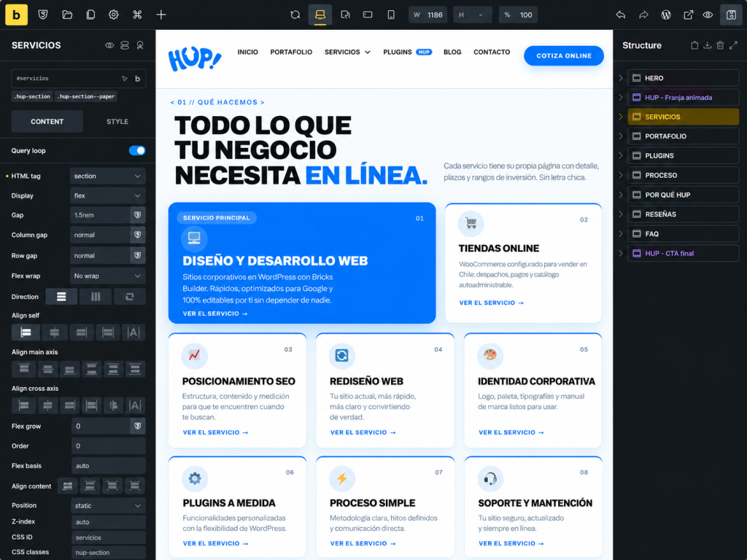Save the page with the save icon

(x=731, y=15)
